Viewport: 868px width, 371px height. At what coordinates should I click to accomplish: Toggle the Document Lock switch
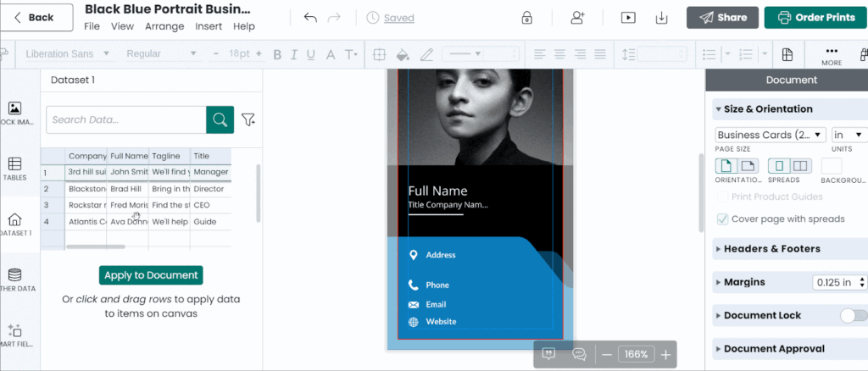pyautogui.click(x=853, y=315)
